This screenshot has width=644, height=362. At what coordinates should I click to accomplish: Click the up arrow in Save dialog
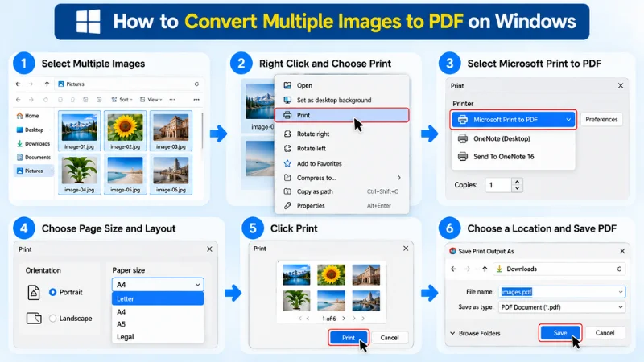(485, 269)
